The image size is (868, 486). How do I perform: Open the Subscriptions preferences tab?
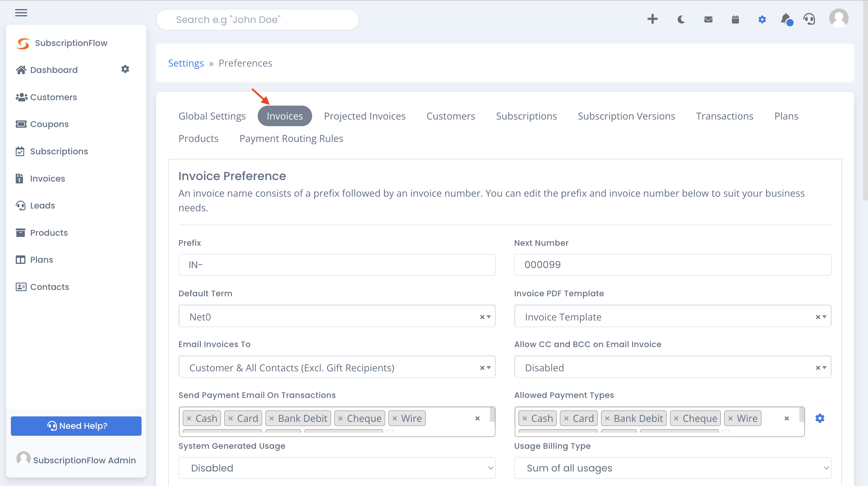pyautogui.click(x=526, y=116)
